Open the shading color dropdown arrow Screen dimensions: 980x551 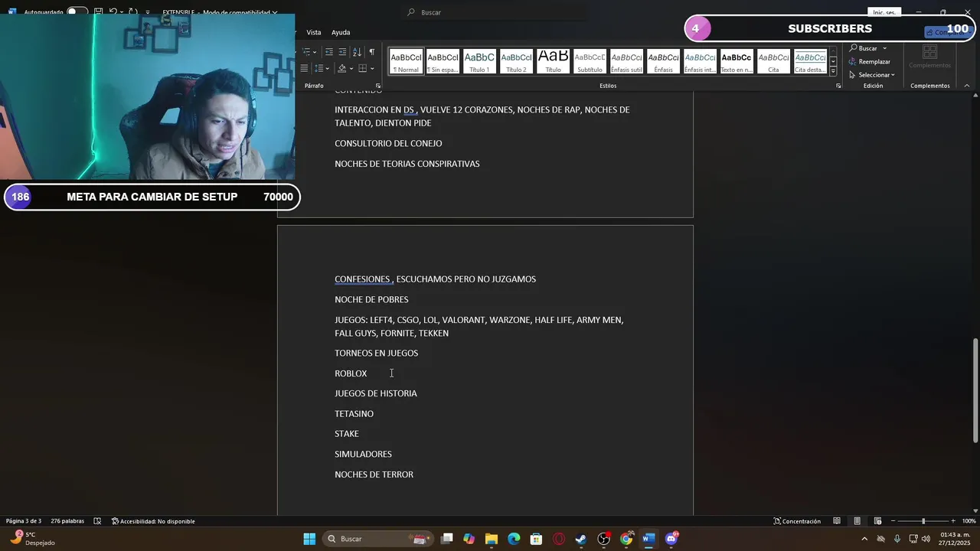pos(351,69)
